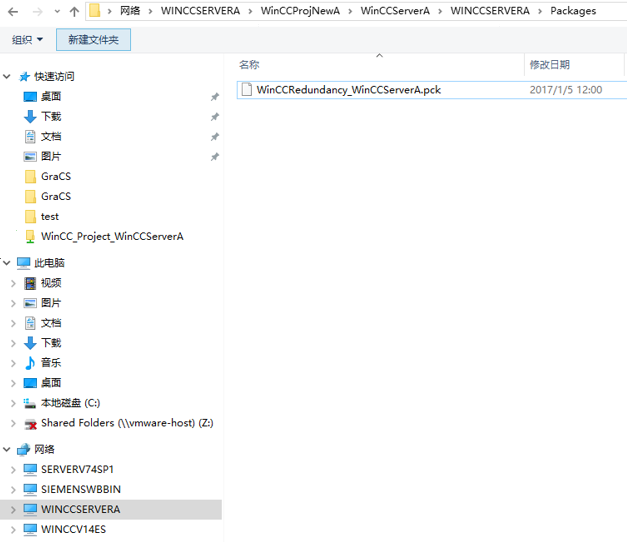The width and height of the screenshot is (627, 542).
Task: Select 网络 in the address path
Action: pyautogui.click(x=130, y=11)
